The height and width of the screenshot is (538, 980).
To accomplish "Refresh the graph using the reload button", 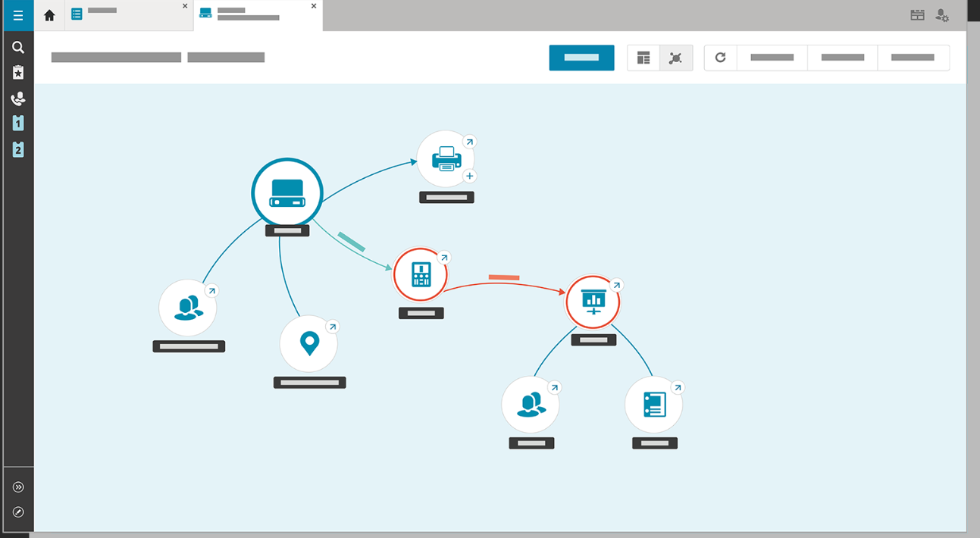I will 721,58.
